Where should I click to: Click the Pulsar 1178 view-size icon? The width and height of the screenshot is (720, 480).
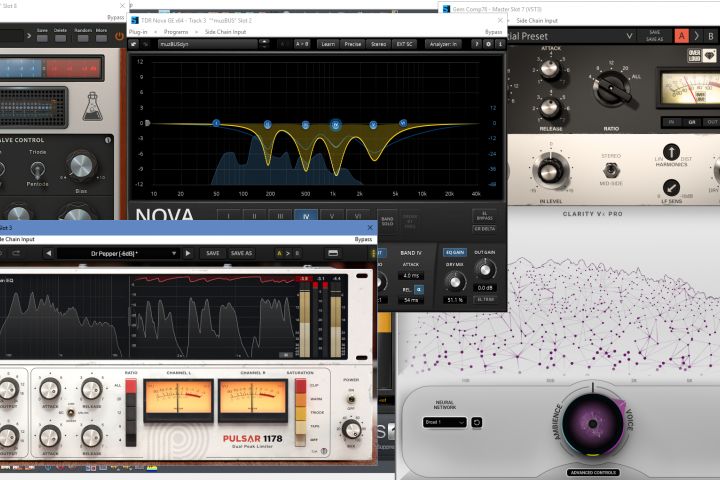pos(333,253)
